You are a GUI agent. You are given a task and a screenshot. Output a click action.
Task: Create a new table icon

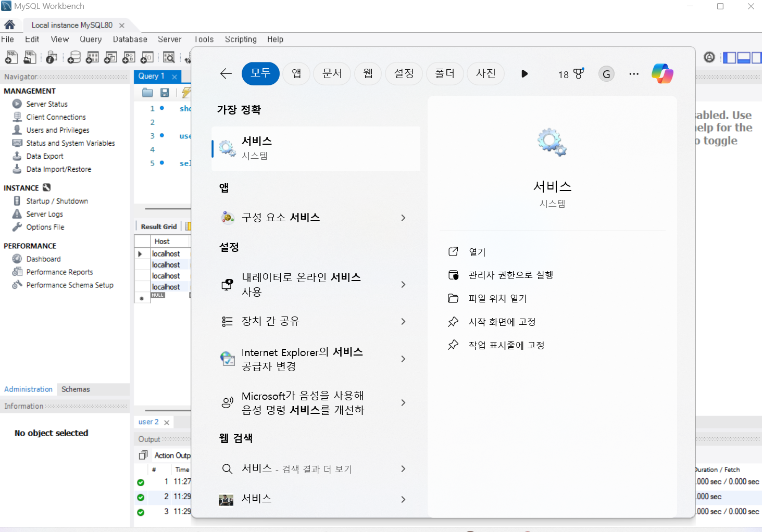[x=92, y=57]
